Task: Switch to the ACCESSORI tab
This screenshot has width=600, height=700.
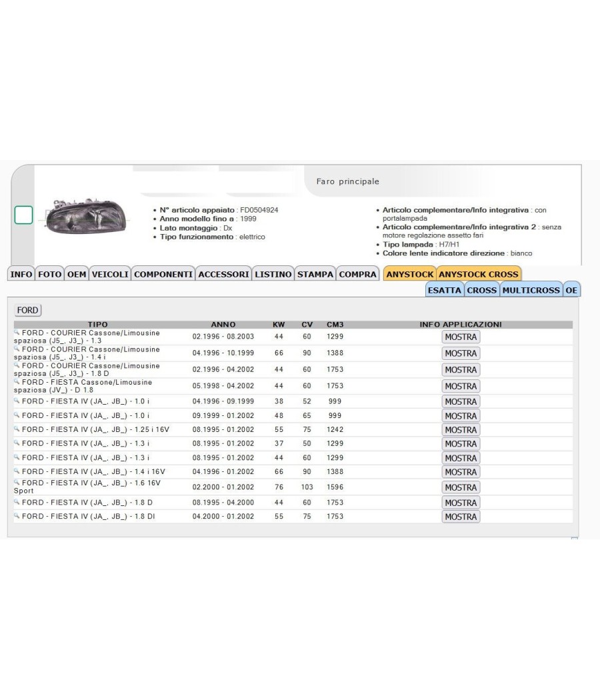Action: [x=223, y=274]
